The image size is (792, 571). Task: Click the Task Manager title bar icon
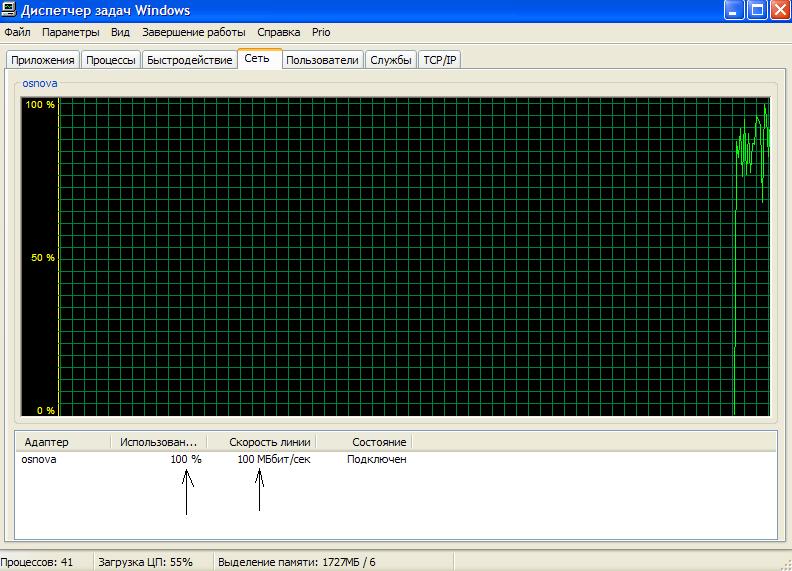[9, 10]
